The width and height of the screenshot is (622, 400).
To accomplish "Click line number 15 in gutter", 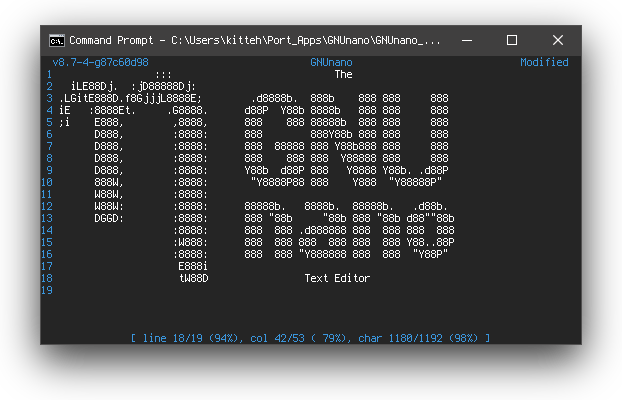I will pyautogui.click(x=47, y=242).
